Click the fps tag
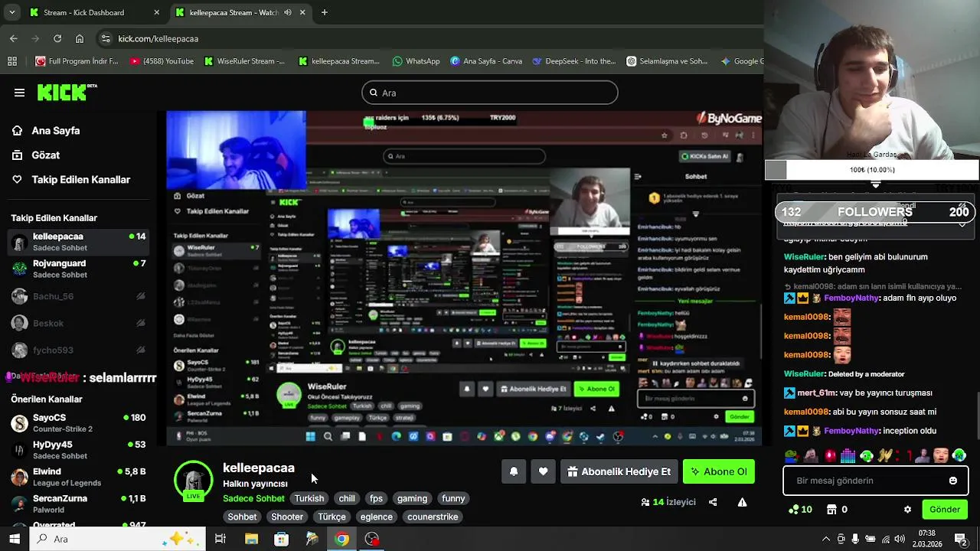This screenshot has width=980, height=551. [x=376, y=498]
